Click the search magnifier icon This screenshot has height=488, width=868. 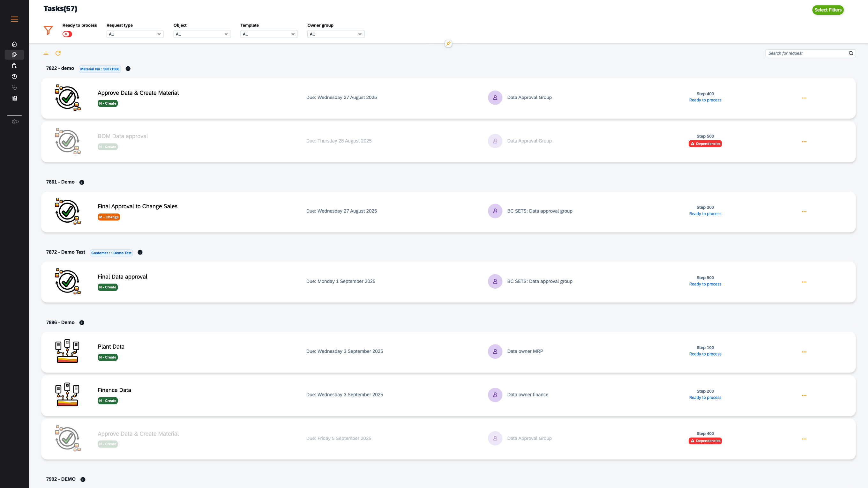(x=851, y=53)
